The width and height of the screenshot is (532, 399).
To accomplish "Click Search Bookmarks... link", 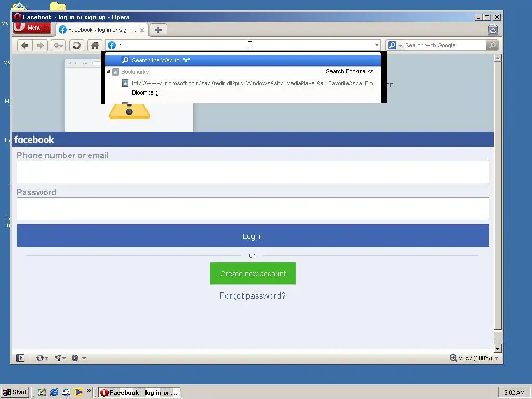I will click(x=352, y=71).
